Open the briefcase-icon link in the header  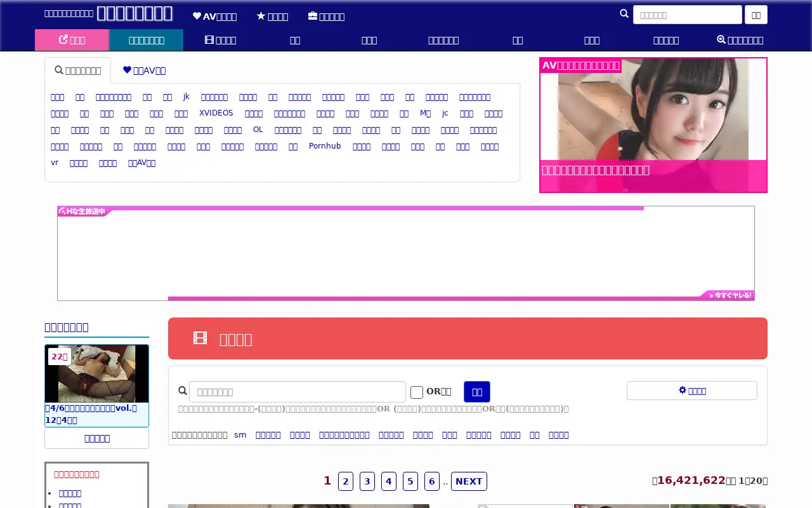326,17
